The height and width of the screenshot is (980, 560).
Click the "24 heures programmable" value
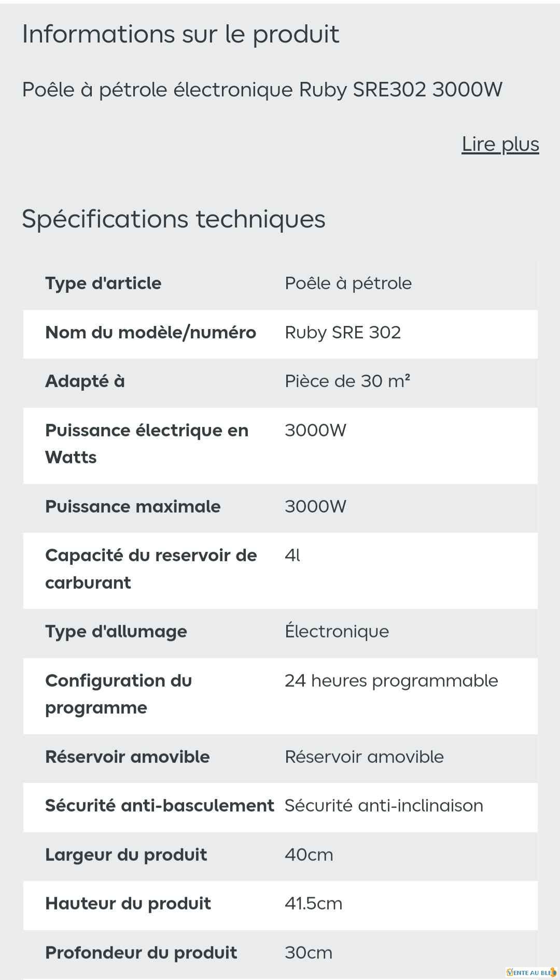(x=391, y=680)
